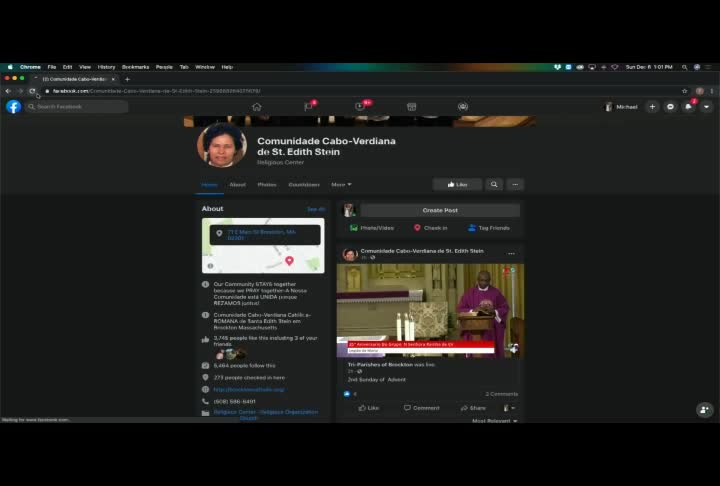
Task: Click the Tag Friends option
Action: pos(489,228)
